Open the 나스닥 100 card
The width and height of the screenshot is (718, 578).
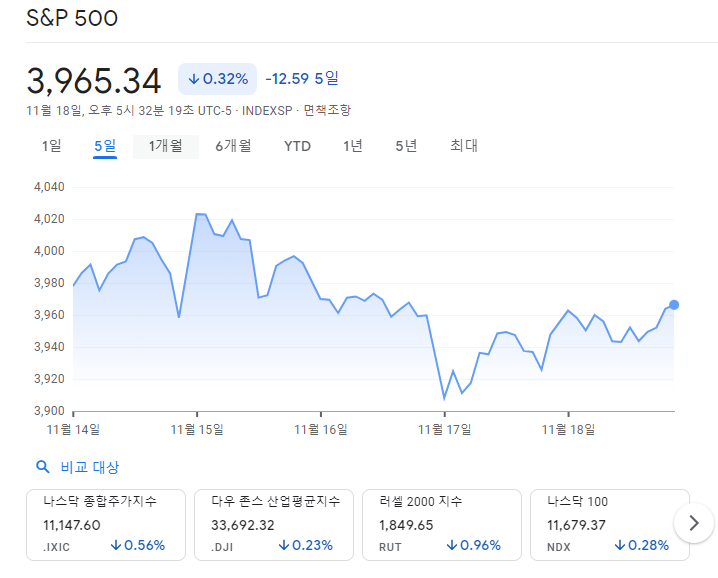(x=610, y=525)
